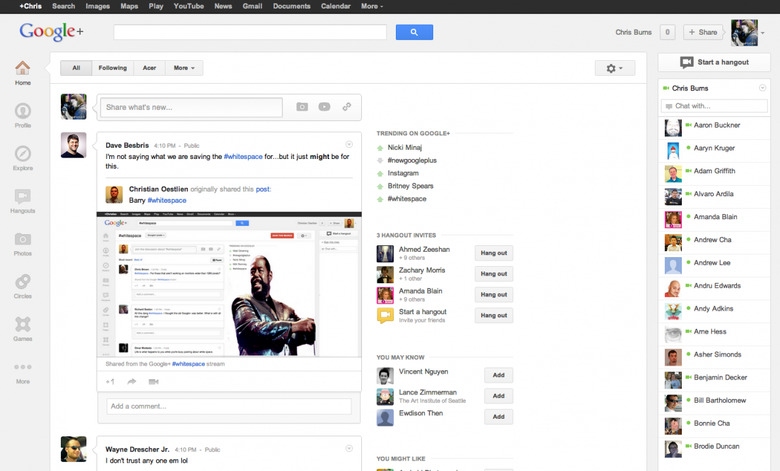Open chat with Aaron Buckner

(x=714, y=128)
